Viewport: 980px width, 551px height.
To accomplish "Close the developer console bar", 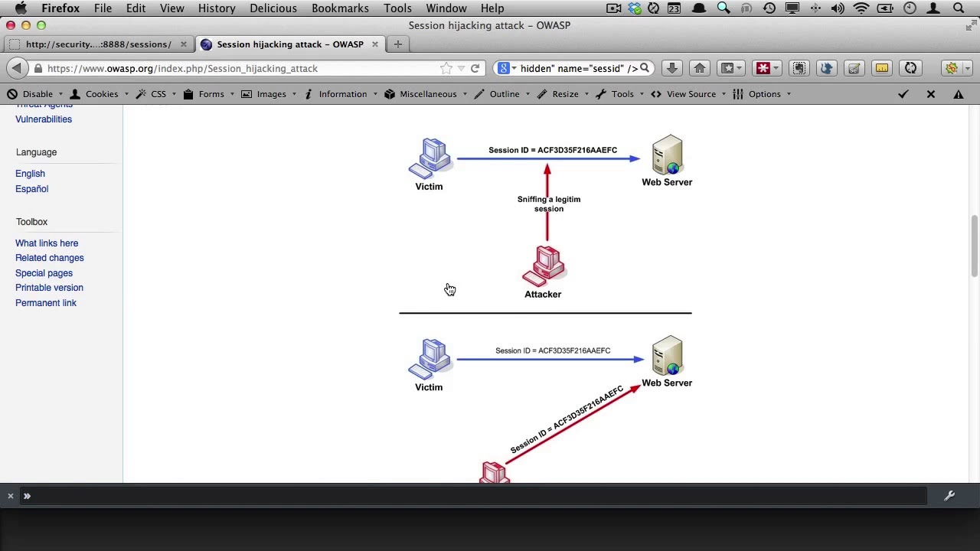I will click(x=11, y=496).
